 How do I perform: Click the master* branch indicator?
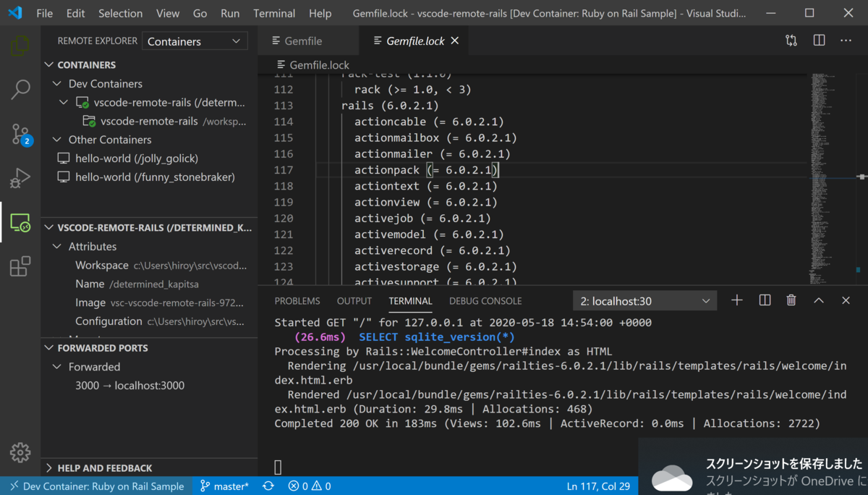[224, 486]
